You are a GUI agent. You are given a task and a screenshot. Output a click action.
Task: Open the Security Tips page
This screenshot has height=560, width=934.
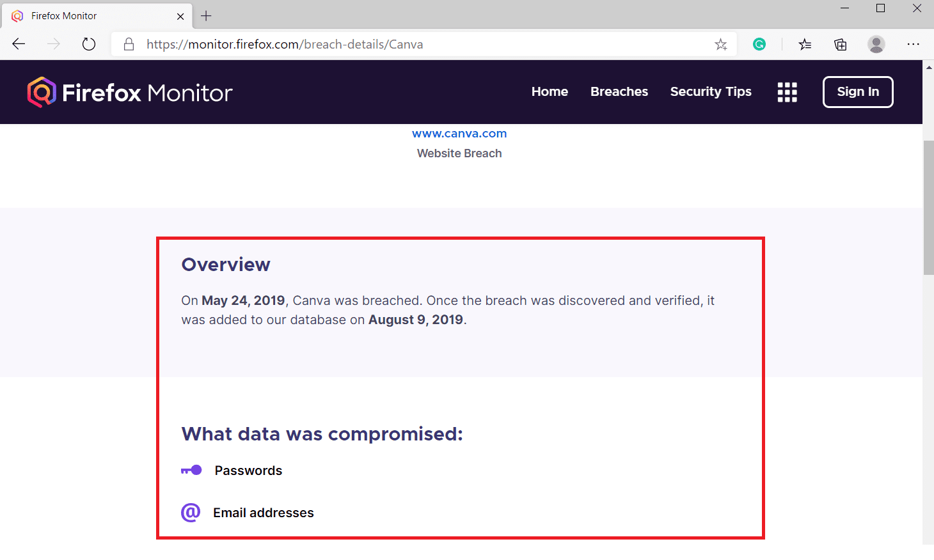coord(711,92)
